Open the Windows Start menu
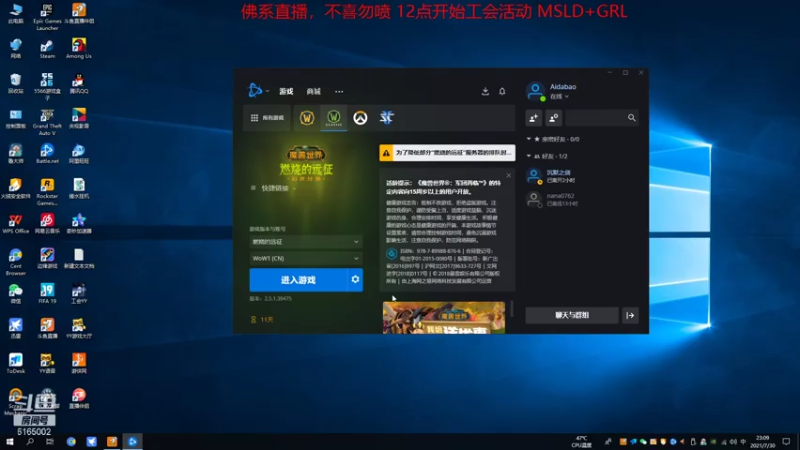The width and height of the screenshot is (800, 450). coord(10,441)
